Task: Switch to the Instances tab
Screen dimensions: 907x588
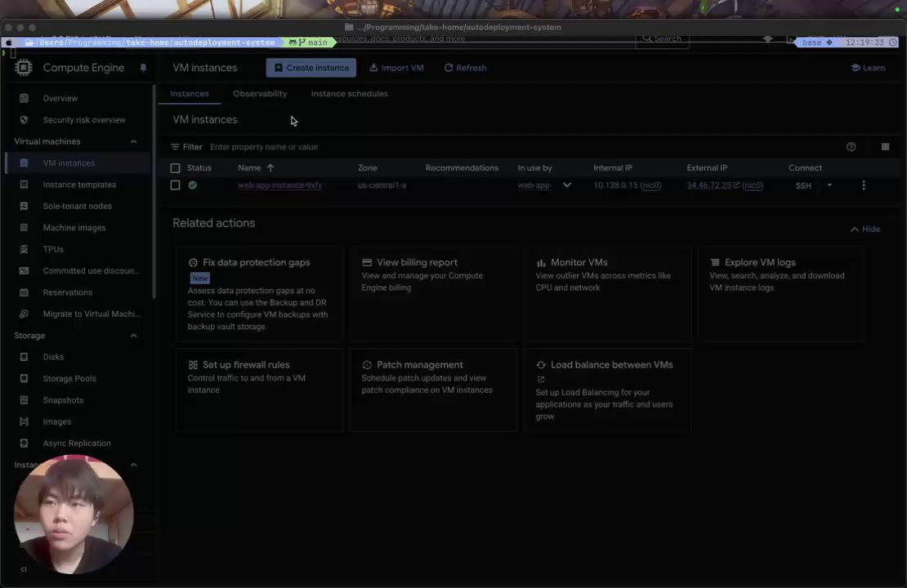Action: coord(189,94)
